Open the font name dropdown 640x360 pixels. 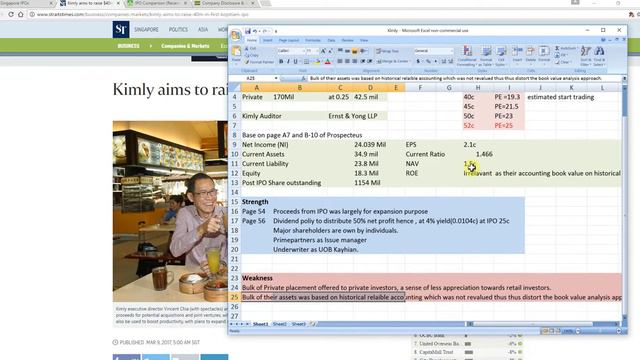point(303,51)
